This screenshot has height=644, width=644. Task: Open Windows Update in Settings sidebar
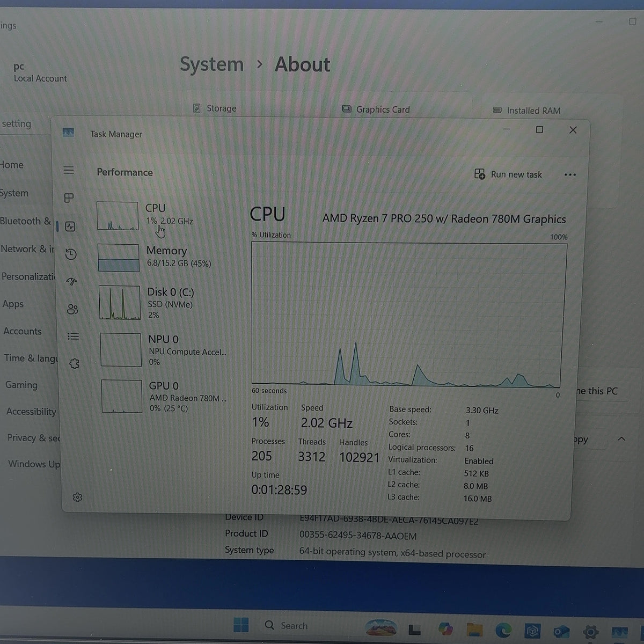click(34, 464)
